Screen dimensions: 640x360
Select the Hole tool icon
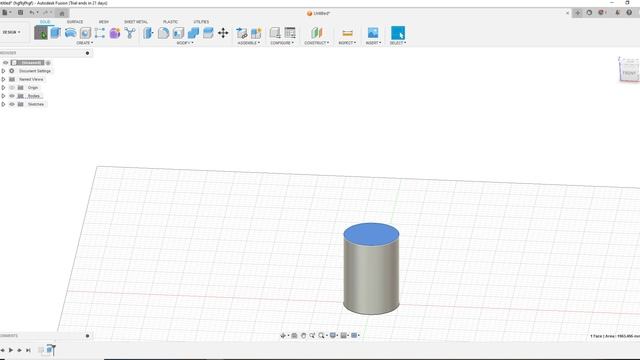pyautogui.click(x=85, y=33)
